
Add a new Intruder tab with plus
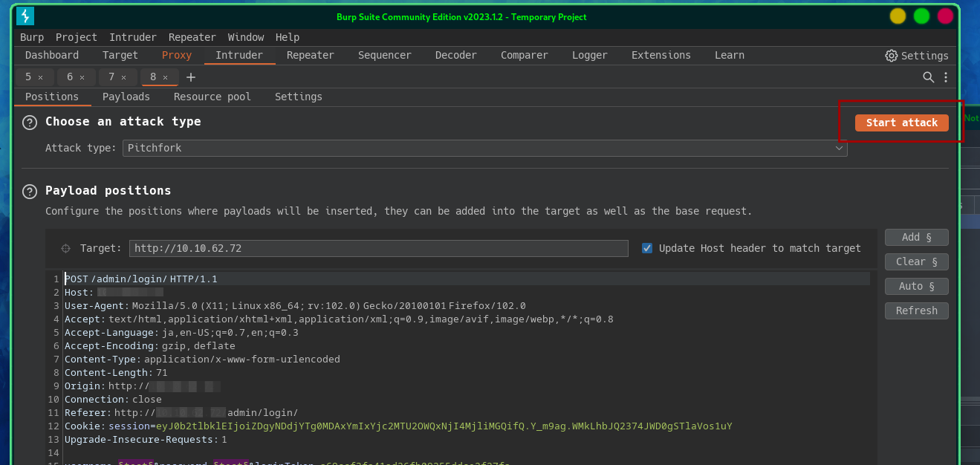coord(191,77)
